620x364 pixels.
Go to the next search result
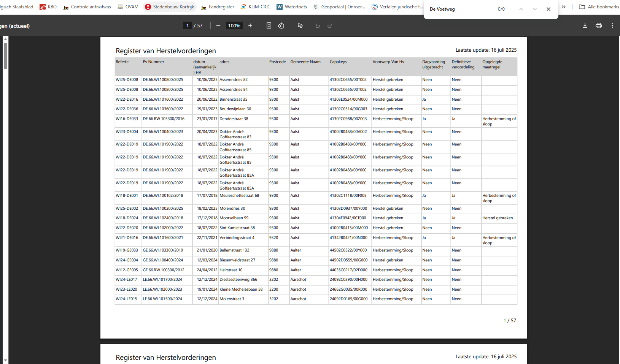pyautogui.click(x=535, y=9)
